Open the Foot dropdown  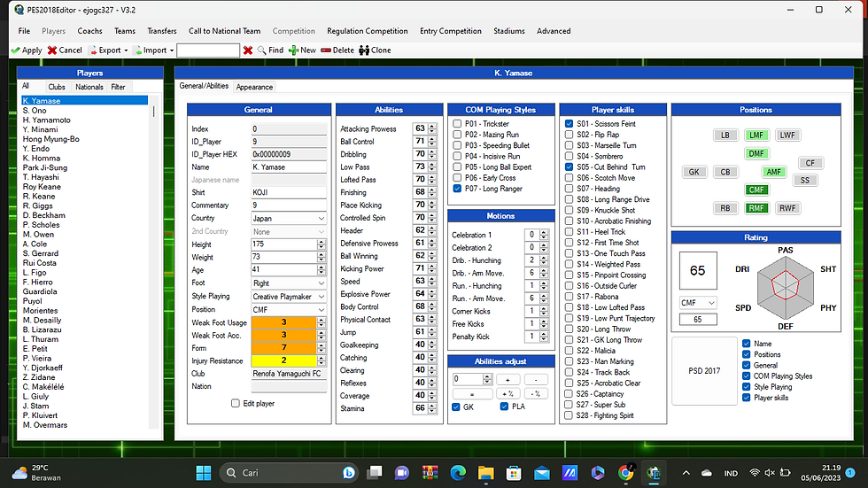(x=289, y=283)
